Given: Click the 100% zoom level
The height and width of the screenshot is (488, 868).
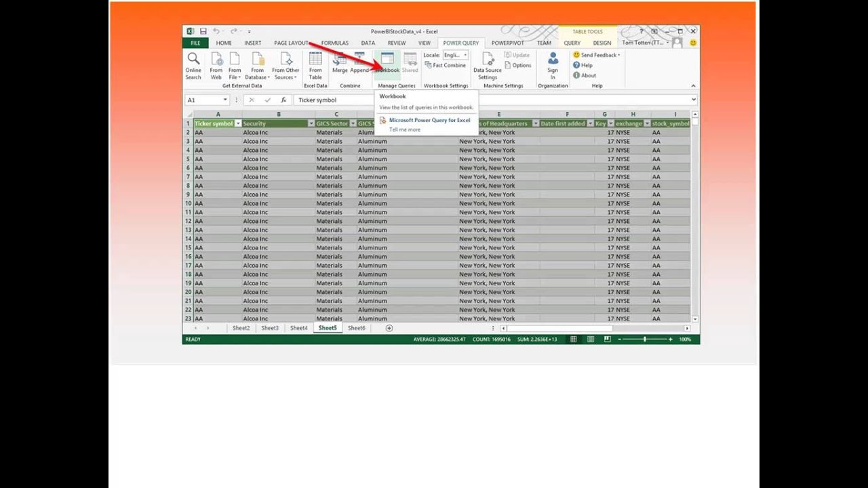Looking at the screenshot, I should (685, 339).
